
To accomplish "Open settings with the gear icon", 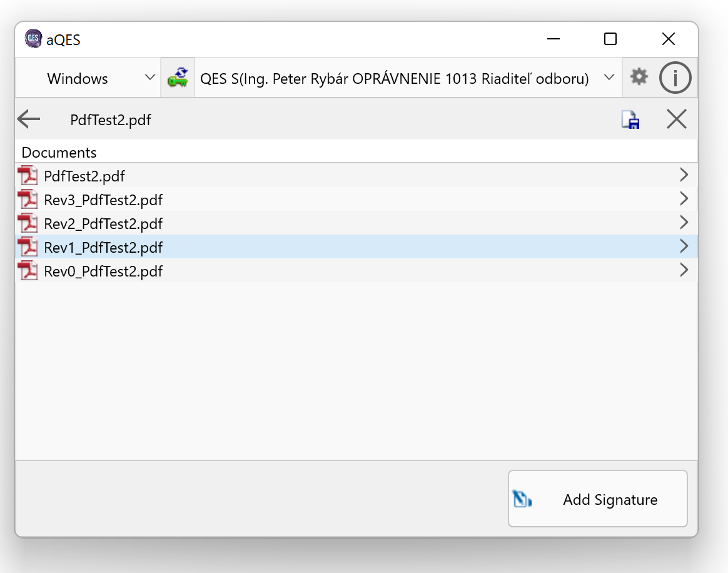I will coord(639,76).
